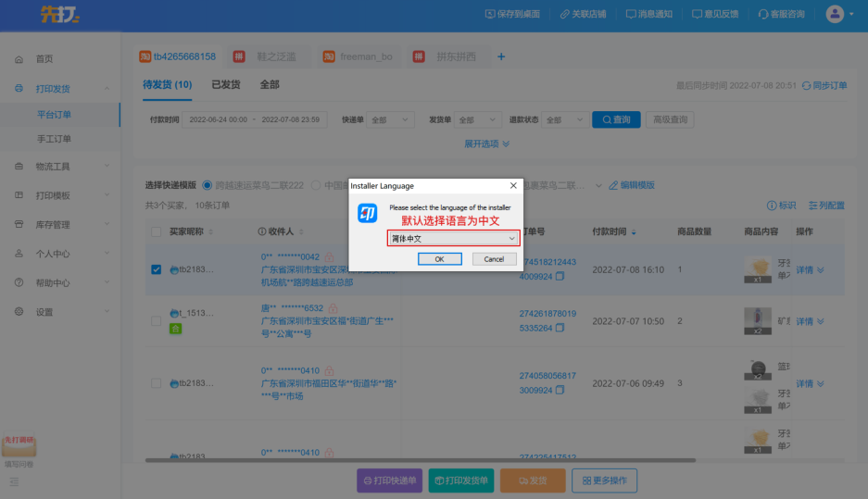Click the 付款时间 date range field
Viewport: 868px width, 499px height.
pyautogui.click(x=256, y=119)
